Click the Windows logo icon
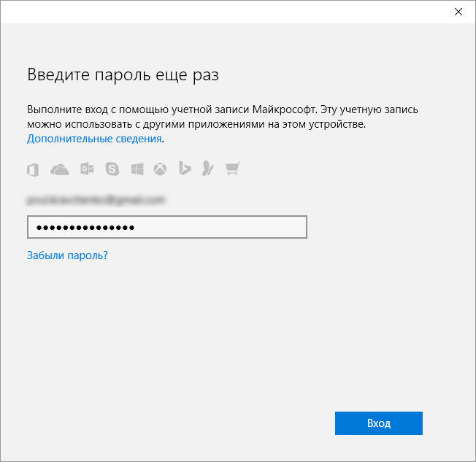Image resolution: width=476 pixels, height=462 pixels. coord(137,169)
